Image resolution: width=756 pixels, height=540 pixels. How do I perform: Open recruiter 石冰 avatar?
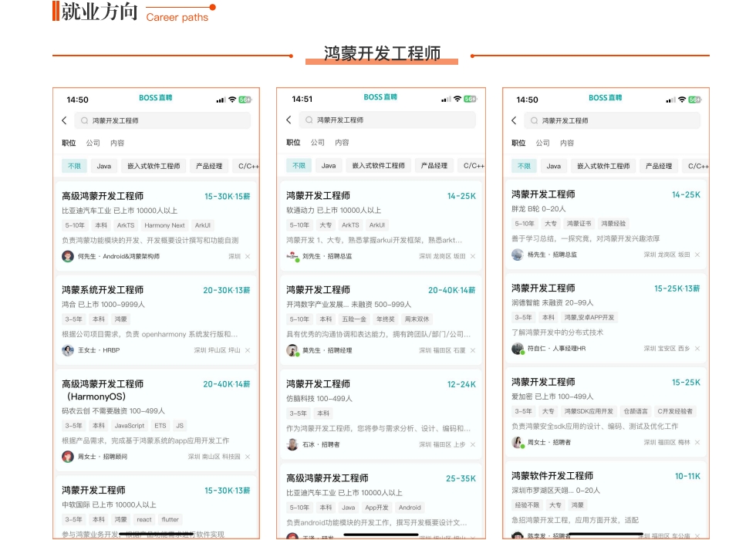click(292, 444)
